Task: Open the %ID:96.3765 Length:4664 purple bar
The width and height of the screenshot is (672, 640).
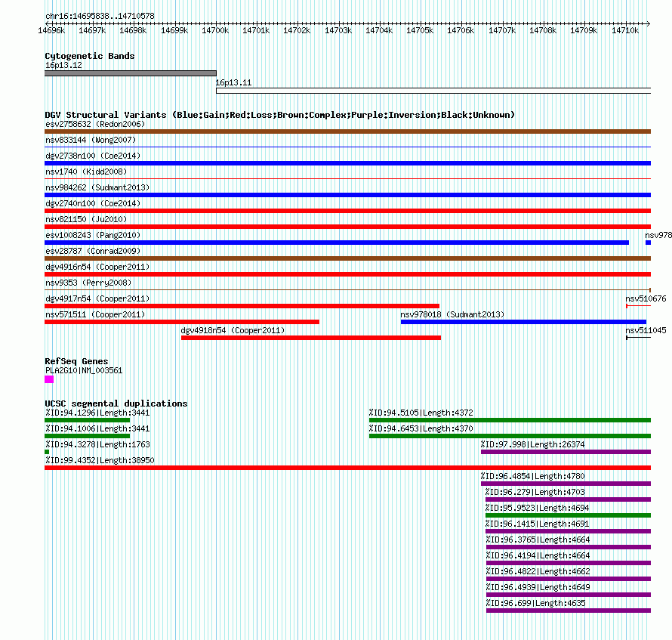Action: click(x=569, y=547)
